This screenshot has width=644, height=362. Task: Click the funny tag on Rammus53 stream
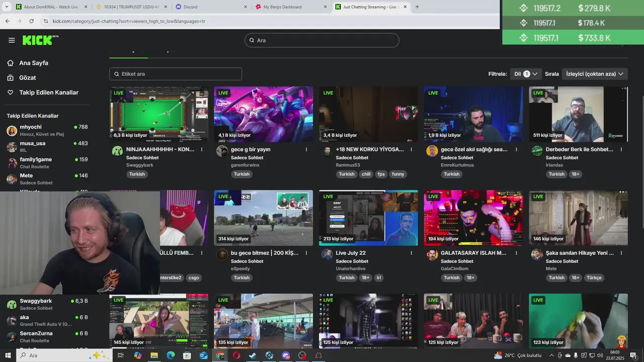click(x=398, y=174)
